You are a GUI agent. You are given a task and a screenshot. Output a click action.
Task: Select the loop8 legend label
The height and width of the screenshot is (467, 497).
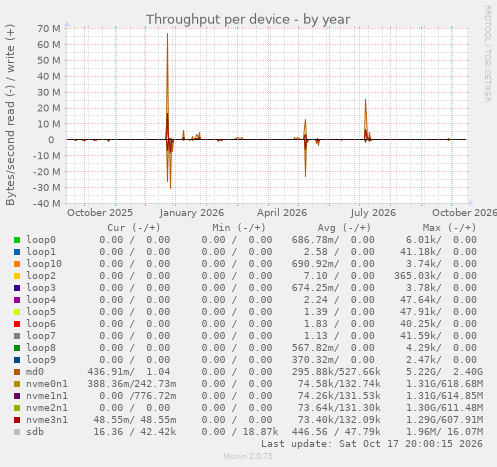pyautogui.click(x=41, y=348)
